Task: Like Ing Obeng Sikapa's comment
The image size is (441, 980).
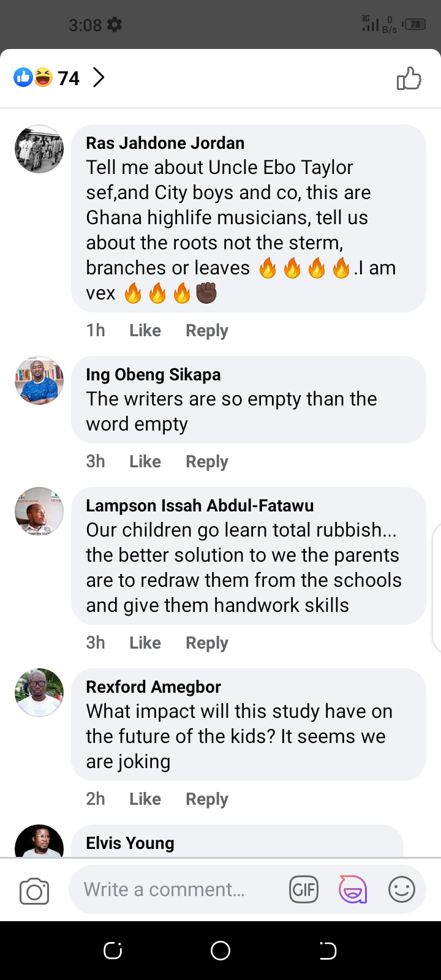Action: tap(145, 462)
